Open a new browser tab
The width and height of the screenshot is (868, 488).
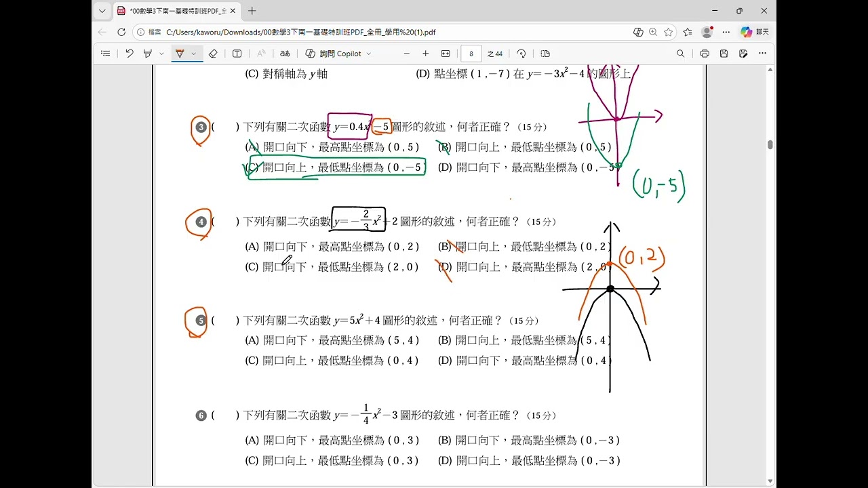(x=252, y=11)
